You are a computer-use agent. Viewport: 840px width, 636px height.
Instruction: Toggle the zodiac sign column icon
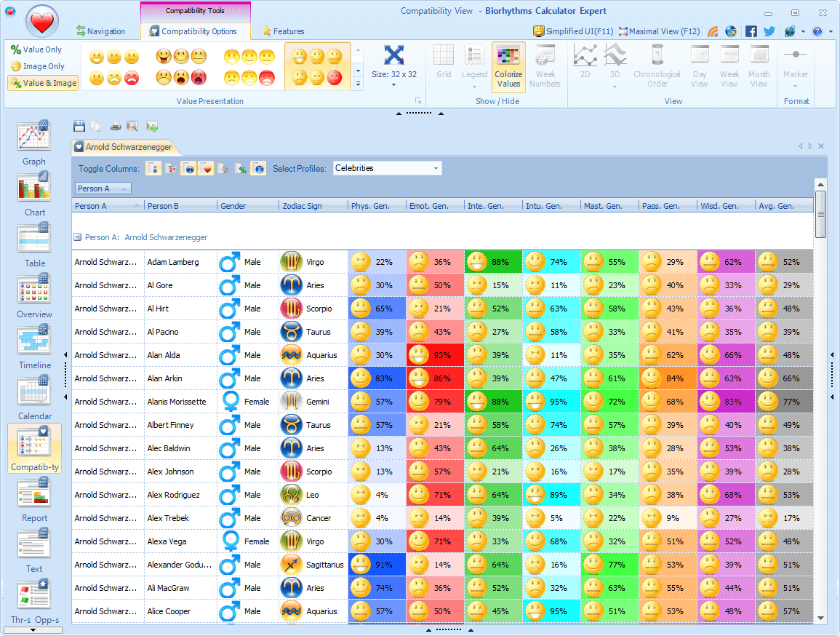188,169
